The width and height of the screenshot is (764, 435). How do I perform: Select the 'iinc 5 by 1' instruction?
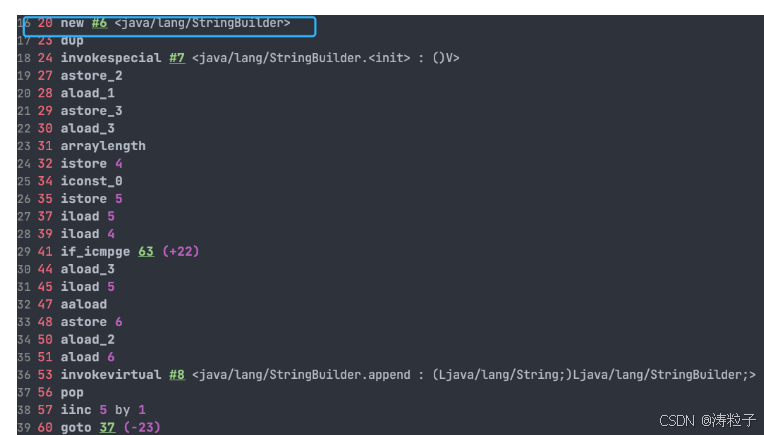click(x=103, y=410)
